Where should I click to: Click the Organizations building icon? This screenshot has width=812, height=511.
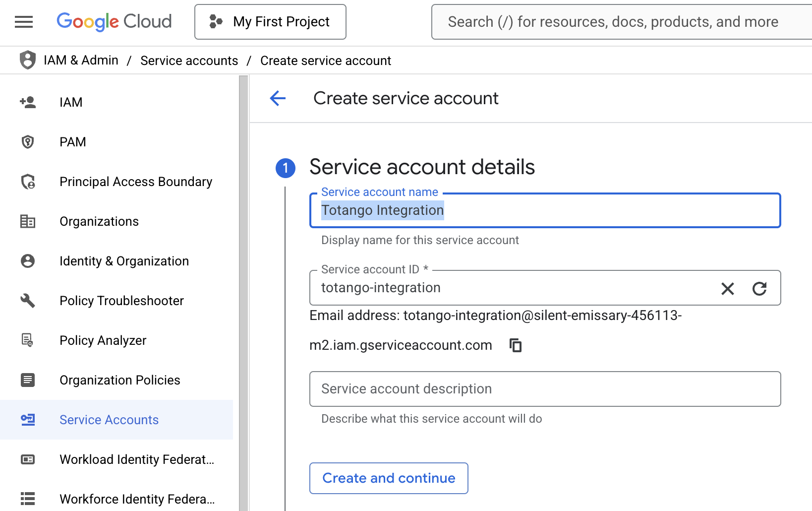[28, 221]
